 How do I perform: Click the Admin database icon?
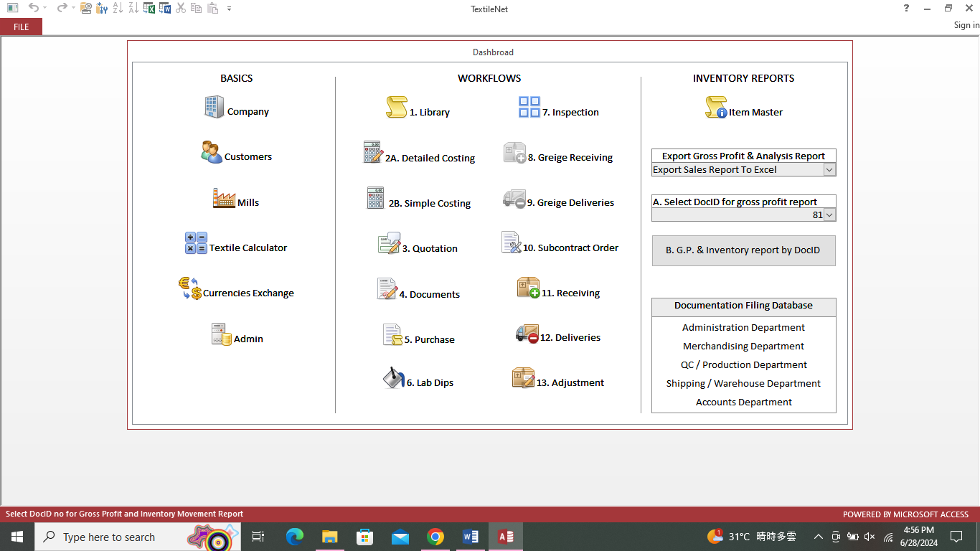[x=222, y=334]
